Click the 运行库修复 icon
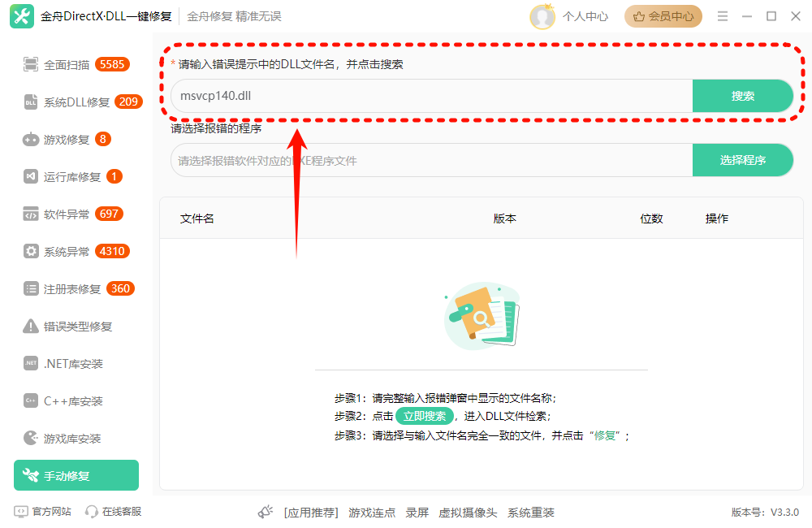 pyautogui.click(x=31, y=177)
